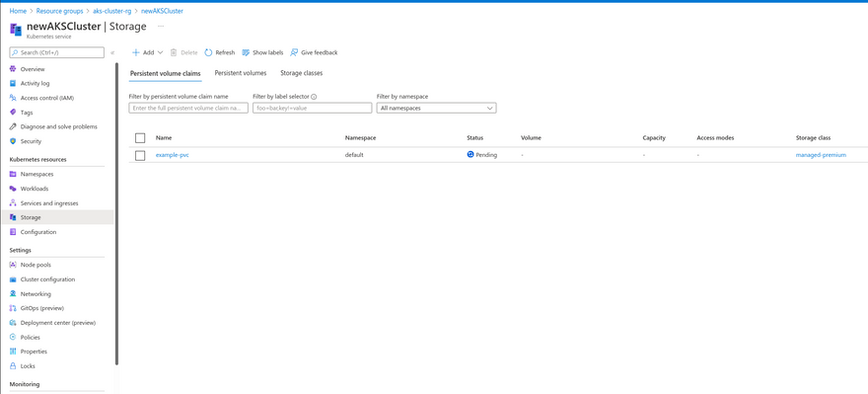Click the Access modes column header
The width and height of the screenshot is (868, 394).
[x=715, y=138]
